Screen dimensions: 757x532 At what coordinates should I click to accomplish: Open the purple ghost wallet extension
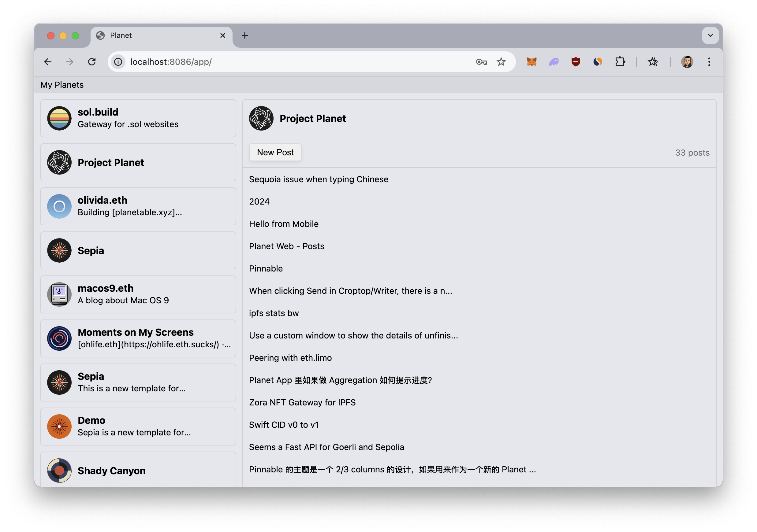(x=554, y=61)
